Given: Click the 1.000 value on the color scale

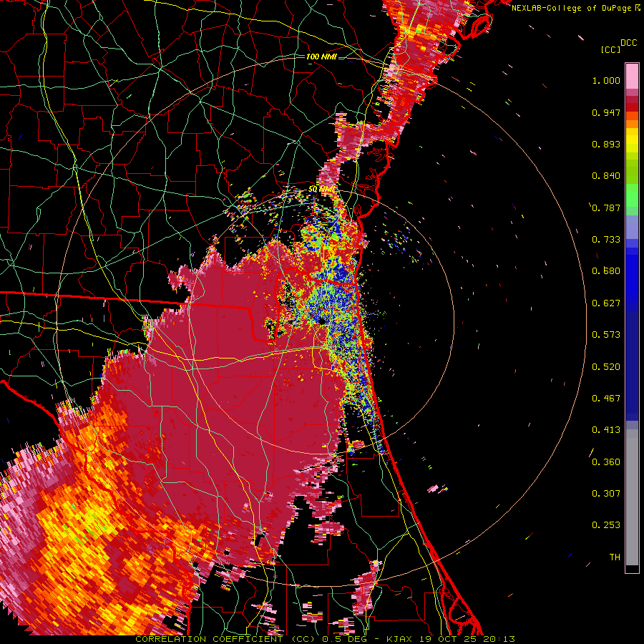Looking at the screenshot, I should tap(606, 80).
